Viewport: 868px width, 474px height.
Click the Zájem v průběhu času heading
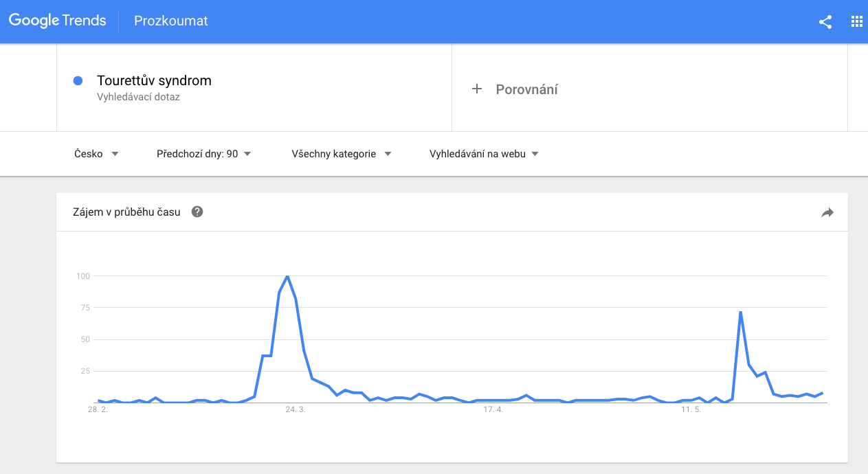coord(126,212)
